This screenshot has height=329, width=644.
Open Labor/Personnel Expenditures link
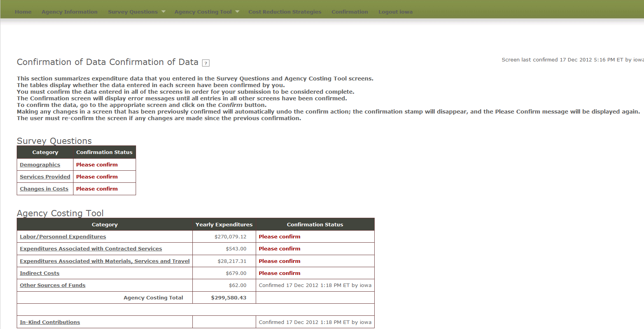pos(63,236)
